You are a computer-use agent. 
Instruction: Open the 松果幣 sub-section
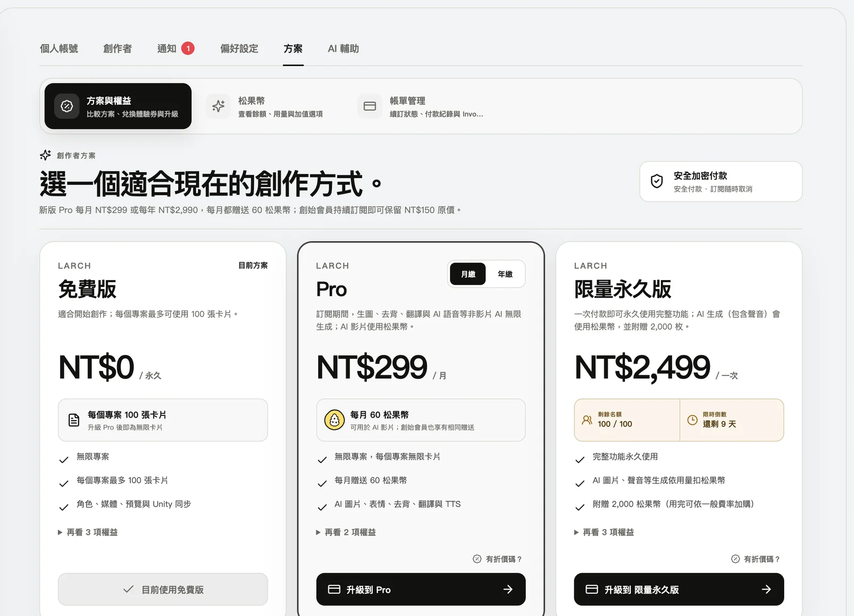[x=272, y=106]
